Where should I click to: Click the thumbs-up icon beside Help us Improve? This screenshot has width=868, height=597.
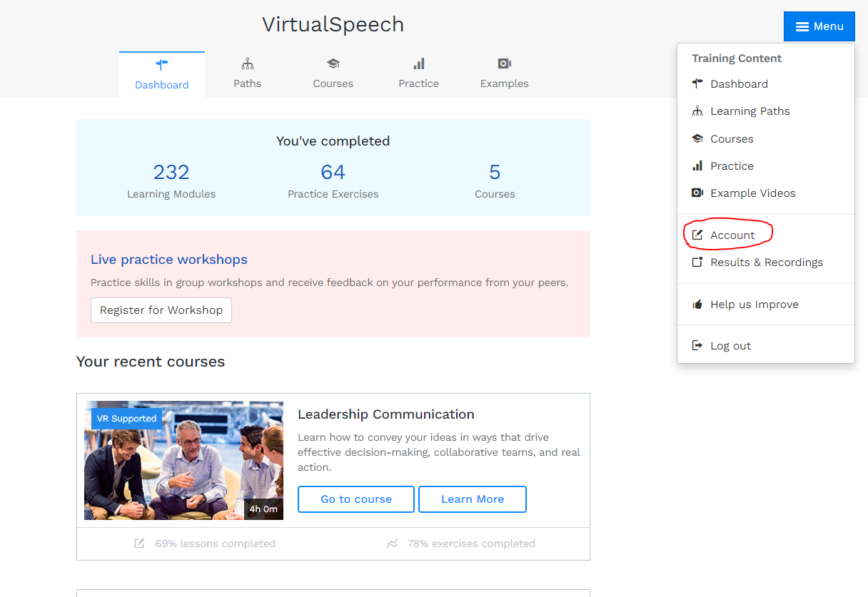pos(697,304)
